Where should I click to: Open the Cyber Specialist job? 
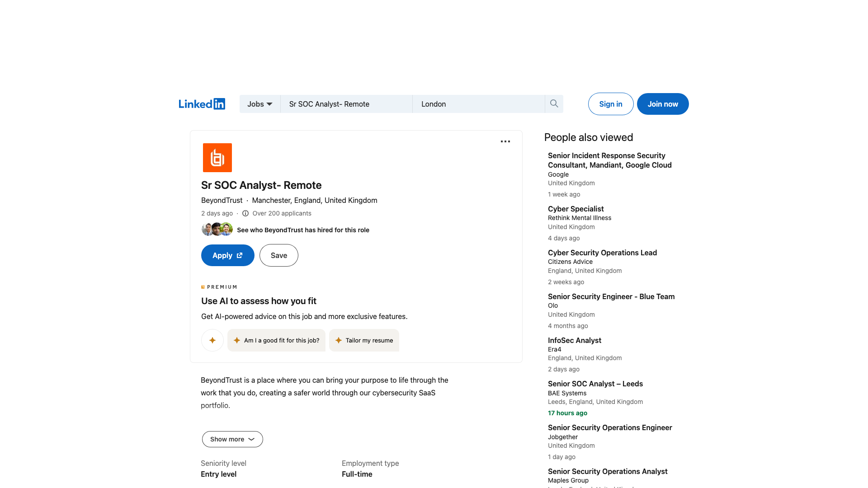click(x=576, y=209)
